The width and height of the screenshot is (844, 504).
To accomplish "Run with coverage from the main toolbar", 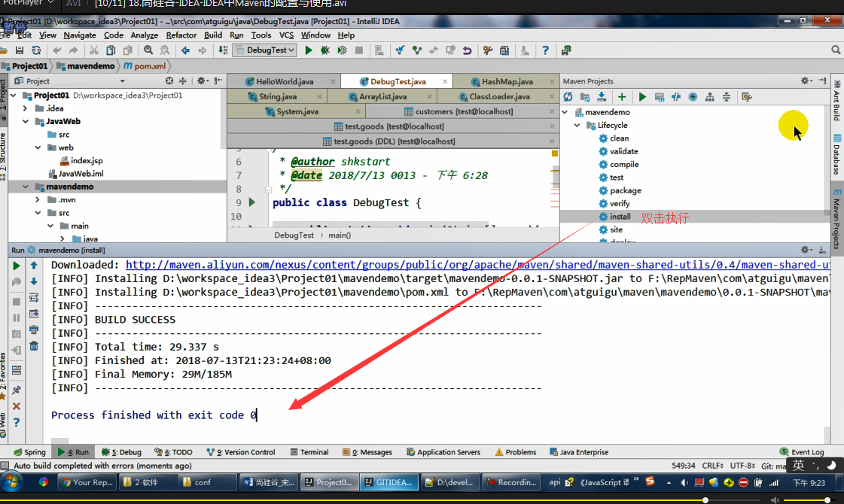I will coord(342,50).
